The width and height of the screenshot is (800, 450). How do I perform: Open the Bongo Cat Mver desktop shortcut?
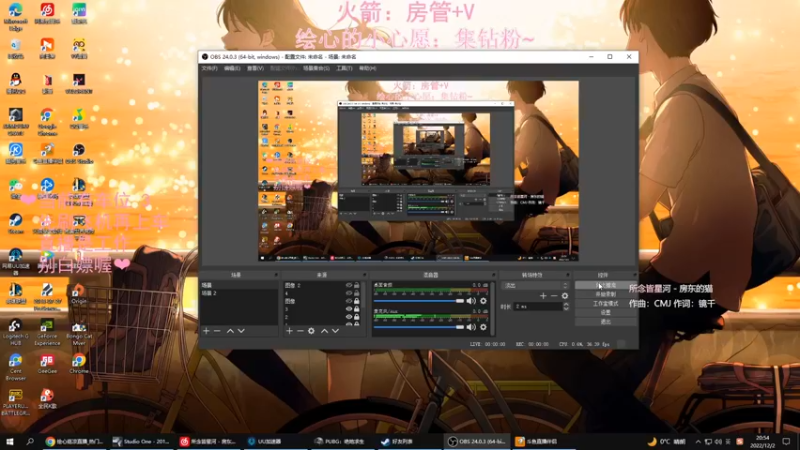pos(79,332)
